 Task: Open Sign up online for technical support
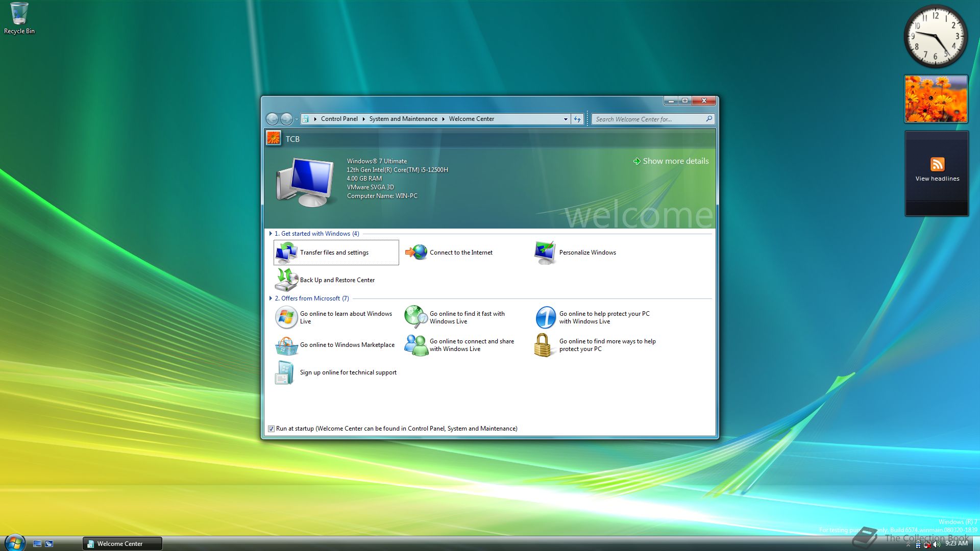pyautogui.click(x=336, y=372)
